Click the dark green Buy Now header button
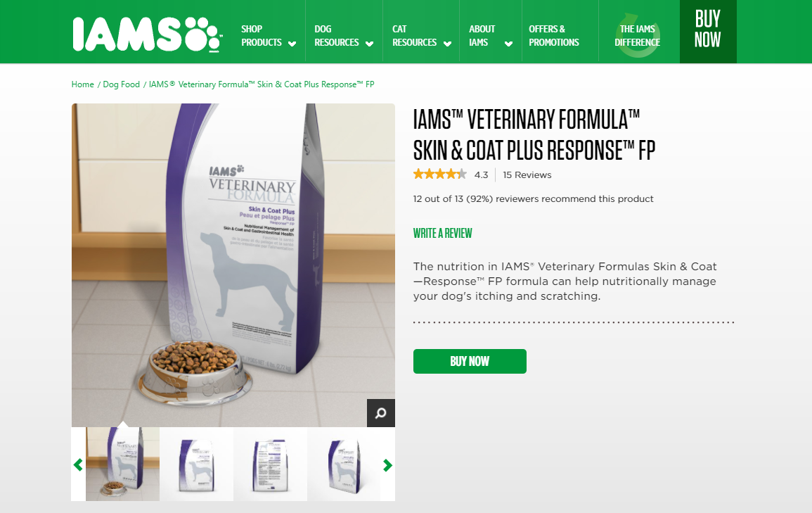 pos(708,32)
